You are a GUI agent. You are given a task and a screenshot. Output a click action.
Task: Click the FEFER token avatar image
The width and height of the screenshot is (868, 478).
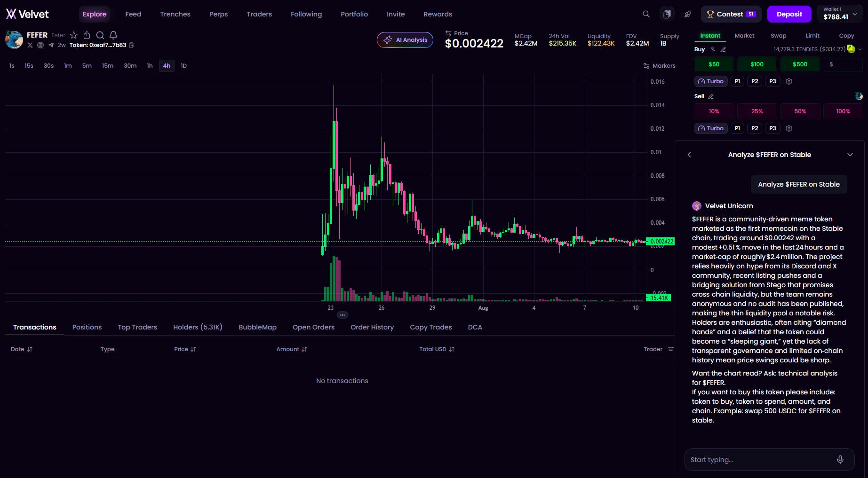coord(14,40)
